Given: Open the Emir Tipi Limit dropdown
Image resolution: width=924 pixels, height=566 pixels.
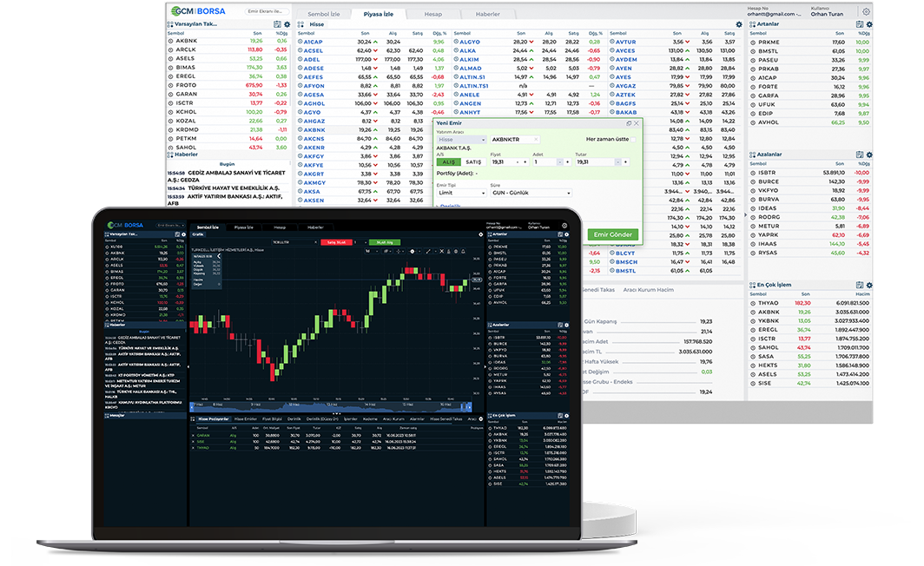Looking at the screenshot, I should [461, 193].
